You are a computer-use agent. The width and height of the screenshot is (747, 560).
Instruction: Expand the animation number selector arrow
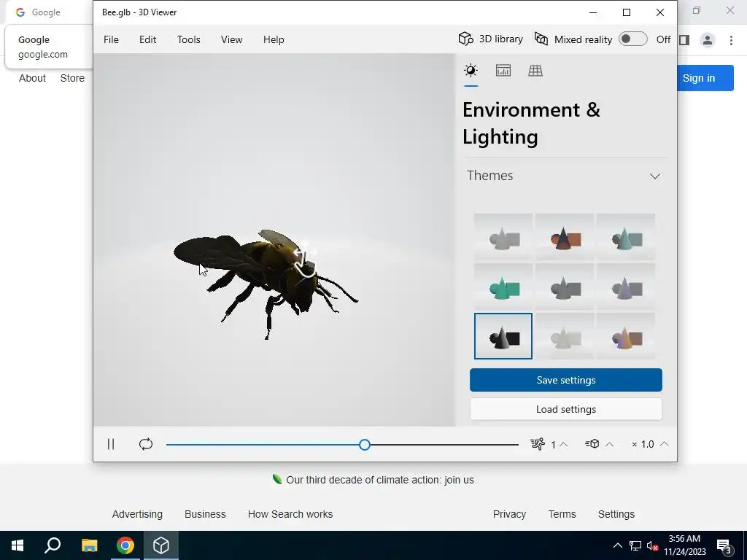click(x=564, y=444)
